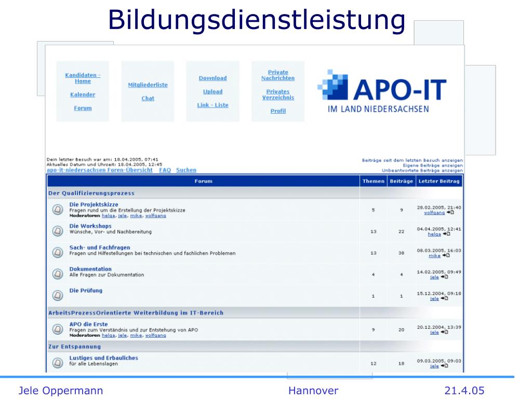Viewport: 532px width, 399px height.
Task: Open latest post icon in Lustiges und Erbauliches row
Action: point(445,366)
